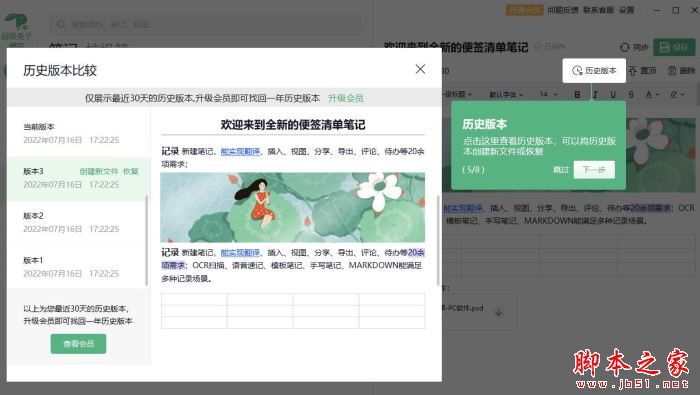Open the highlighter pen color dropdown

677,95
